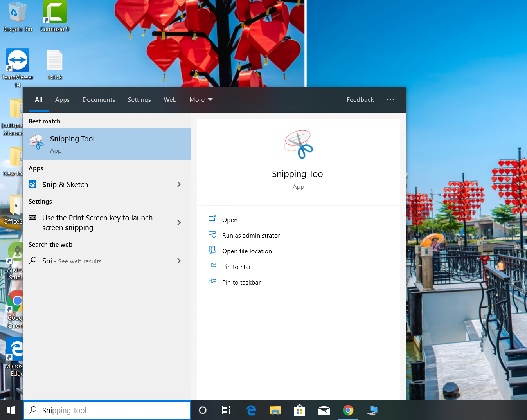Choose Pin to taskbar
This screenshot has height=420, width=527.
coord(241,282)
